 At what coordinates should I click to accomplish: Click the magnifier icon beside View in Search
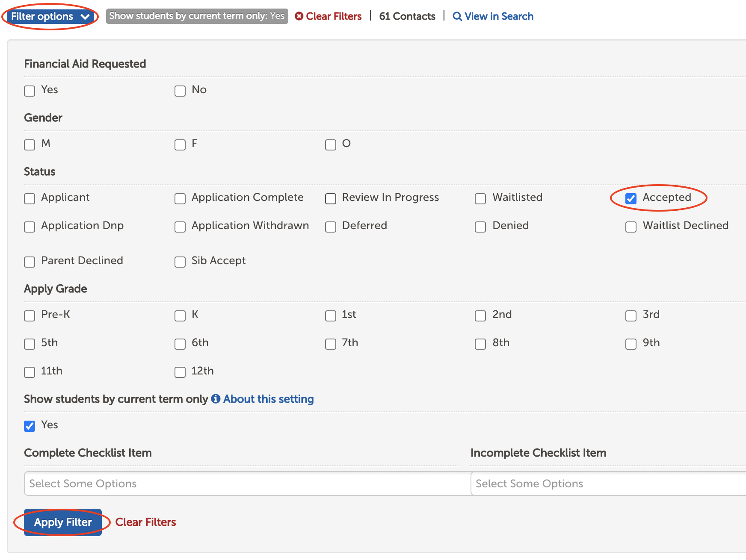(x=457, y=16)
